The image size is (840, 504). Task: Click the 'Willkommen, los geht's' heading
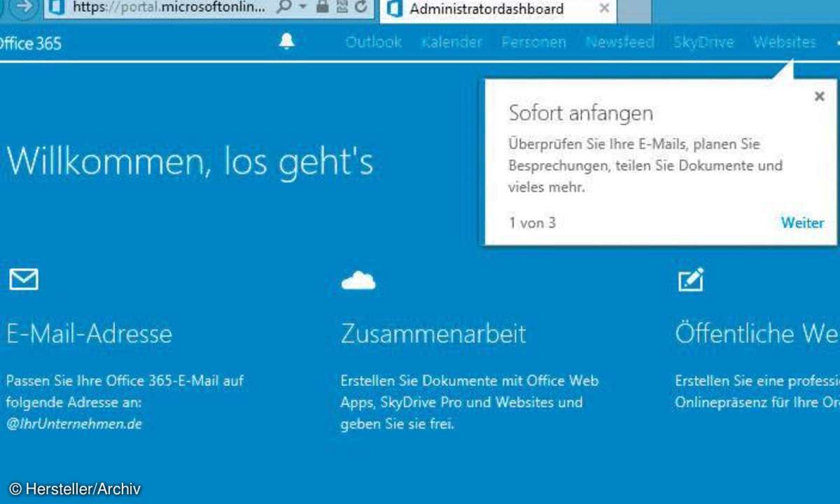[190, 161]
